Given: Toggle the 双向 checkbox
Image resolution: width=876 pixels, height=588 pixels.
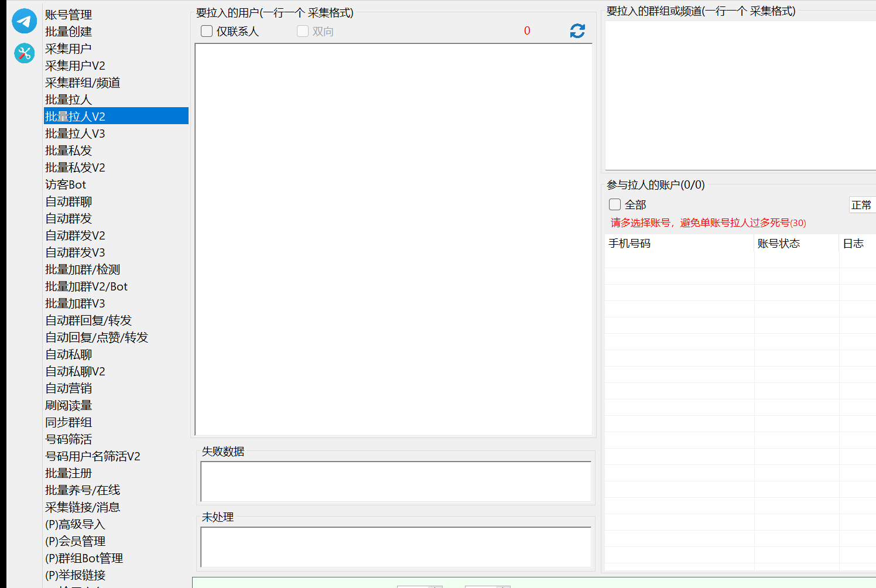Looking at the screenshot, I should coord(303,31).
